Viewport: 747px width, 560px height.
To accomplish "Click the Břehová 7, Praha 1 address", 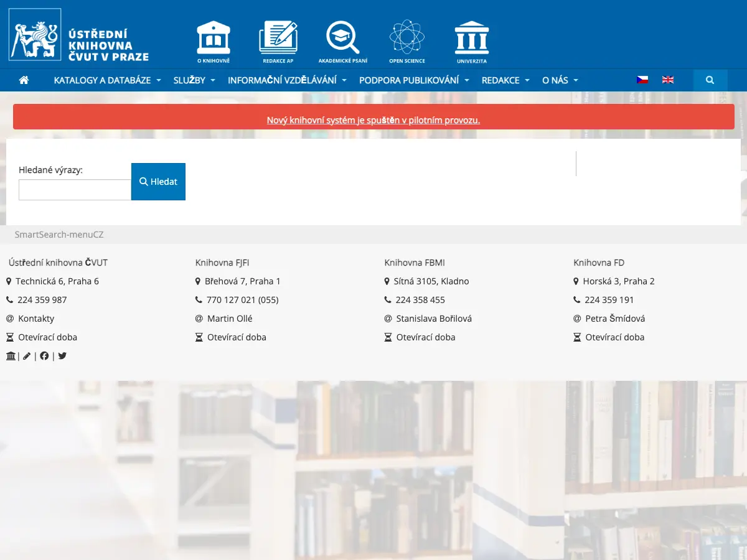I will [243, 281].
